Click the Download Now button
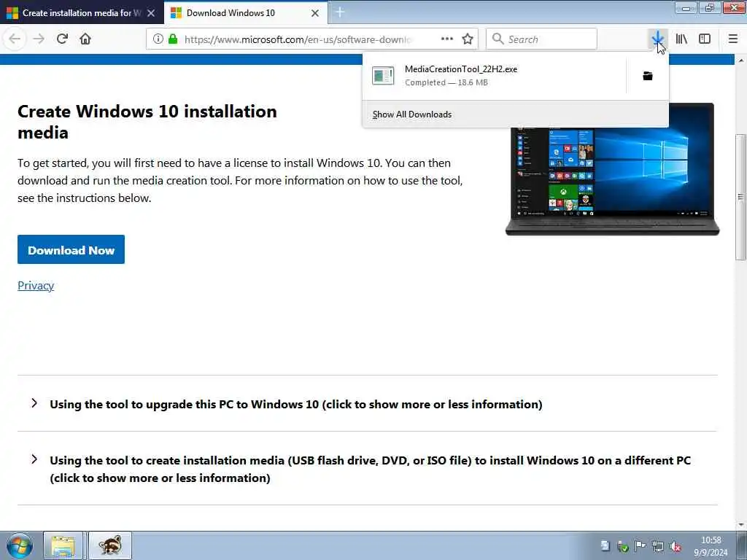This screenshot has height=560, width=747. click(71, 249)
